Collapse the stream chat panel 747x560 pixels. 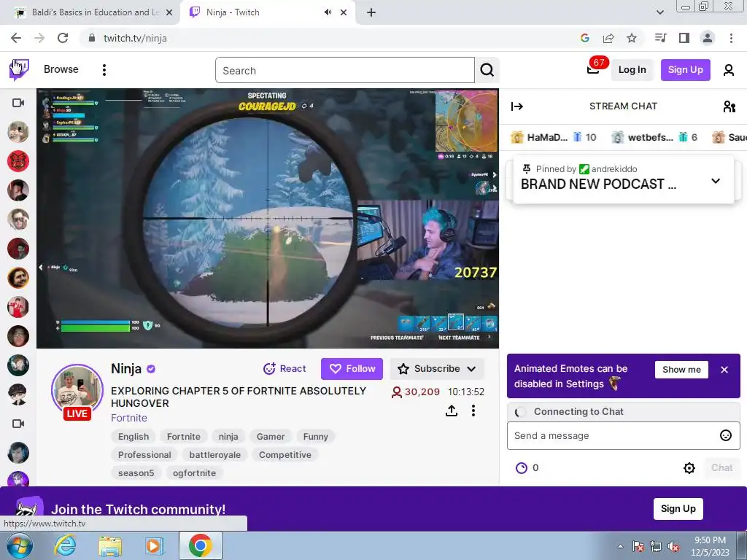coord(517,106)
